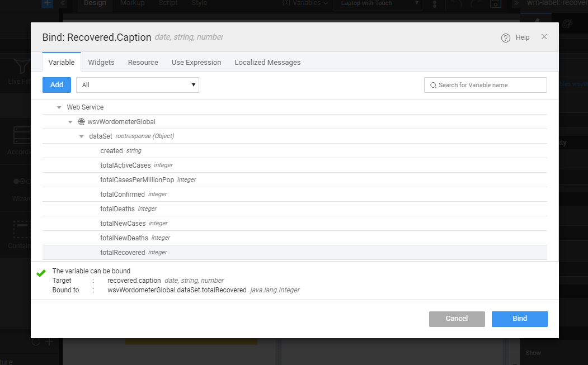Switch to the Use Expression tab
Viewport: 588px width, 365px height.
pyautogui.click(x=196, y=62)
